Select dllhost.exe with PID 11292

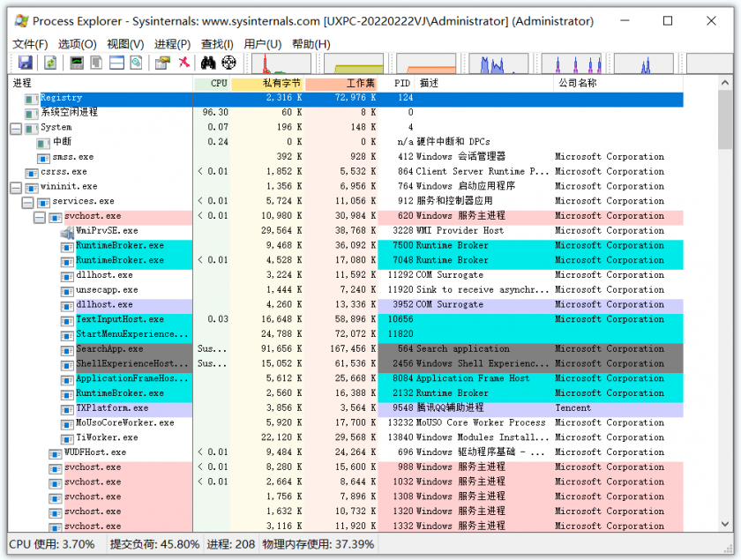tap(346, 275)
